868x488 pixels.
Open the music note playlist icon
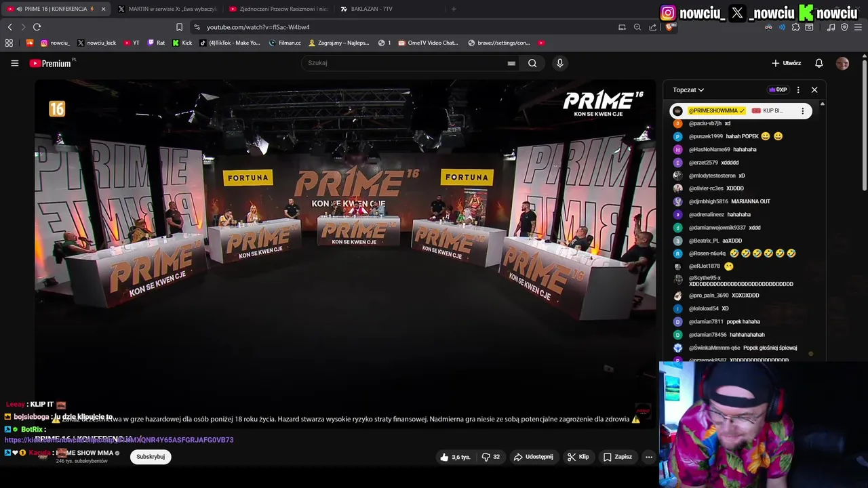click(831, 27)
